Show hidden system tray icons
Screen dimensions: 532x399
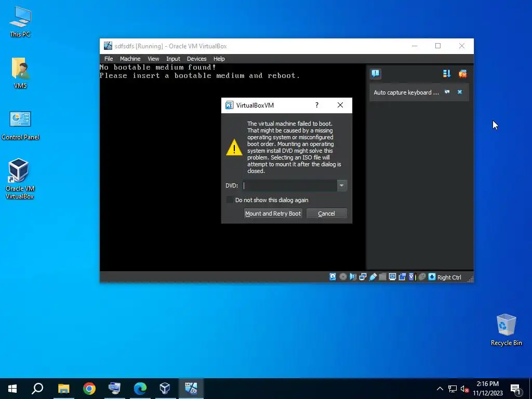440,389
